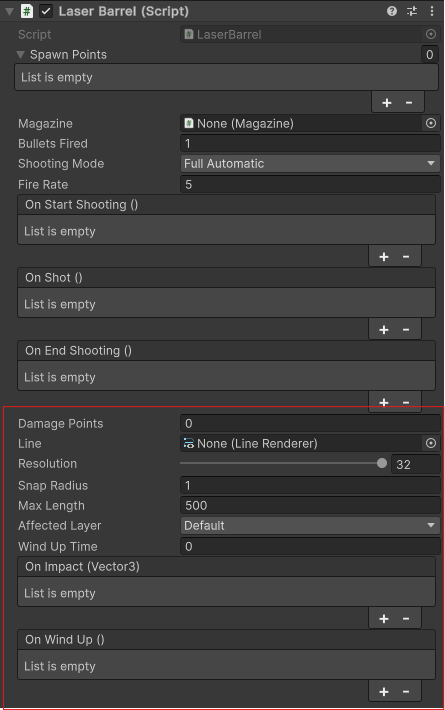Remove listener from On Start Shooting
Image resolution: width=445 pixels, height=710 pixels.
406,257
